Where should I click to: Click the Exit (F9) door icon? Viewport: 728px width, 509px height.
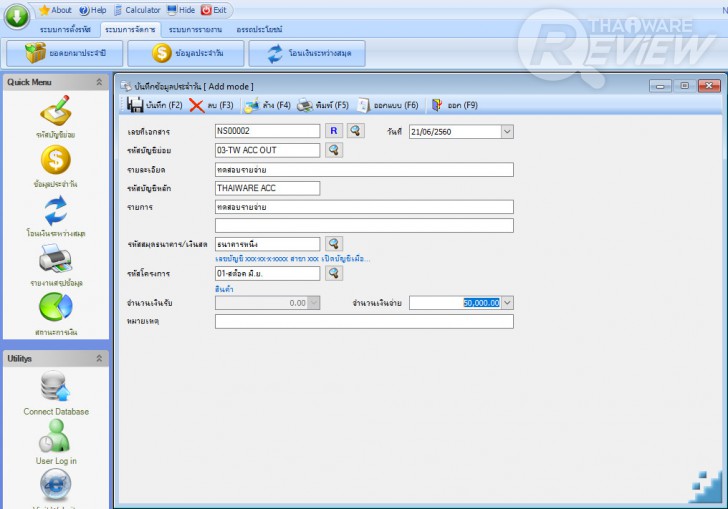click(436, 105)
